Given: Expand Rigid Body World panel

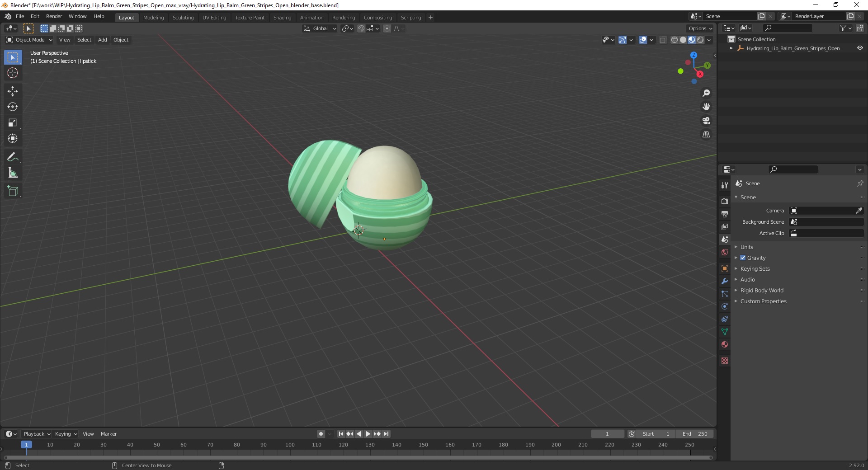Looking at the screenshot, I should point(762,290).
